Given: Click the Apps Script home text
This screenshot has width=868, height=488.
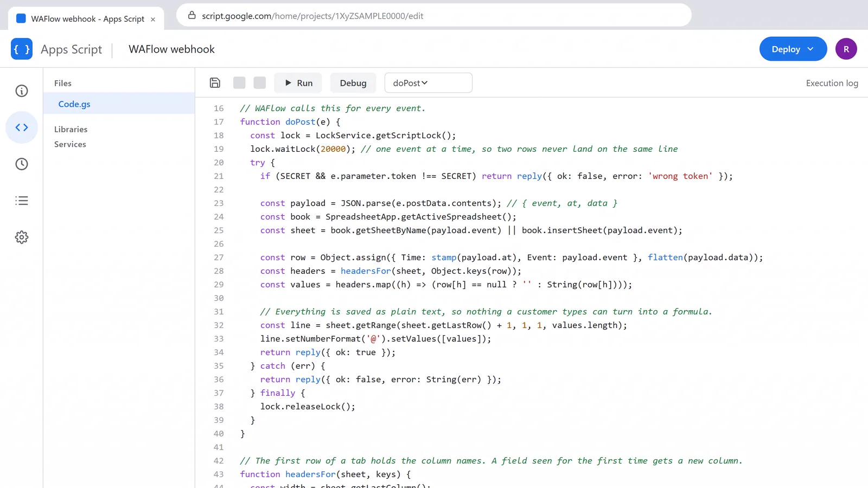Looking at the screenshot, I should click(x=71, y=49).
